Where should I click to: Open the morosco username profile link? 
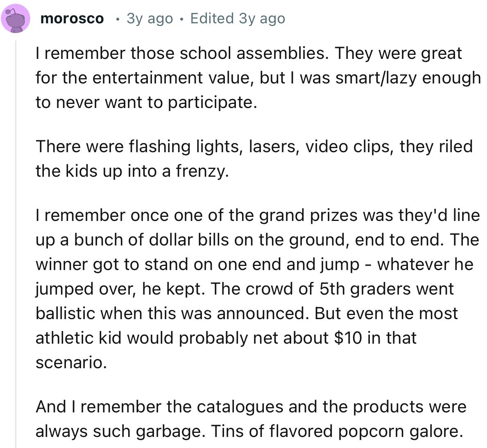pyautogui.click(x=72, y=19)
